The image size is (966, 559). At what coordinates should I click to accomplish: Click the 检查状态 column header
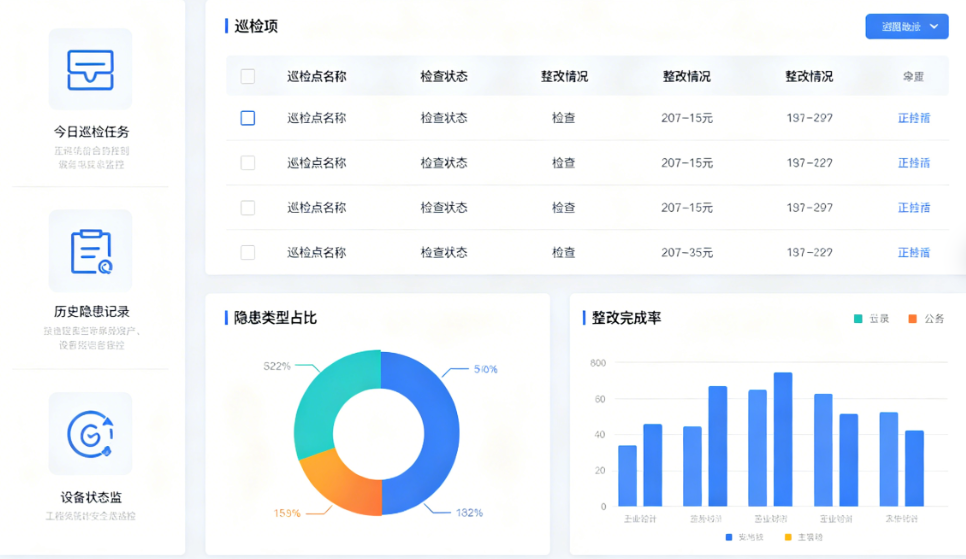point(444,76)
